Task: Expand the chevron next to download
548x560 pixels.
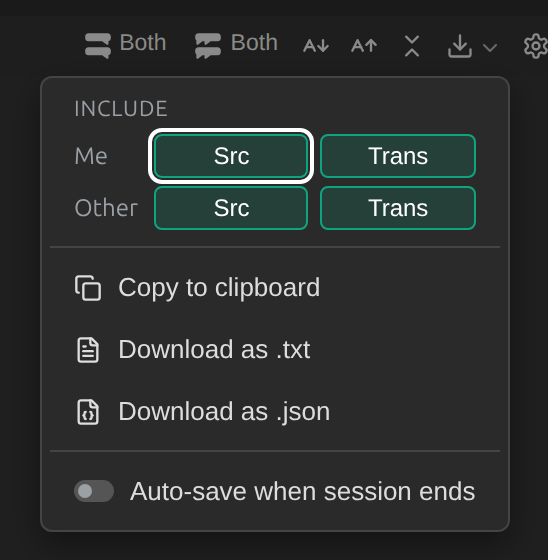Action: pyautogui.click(x=490, y=47)
